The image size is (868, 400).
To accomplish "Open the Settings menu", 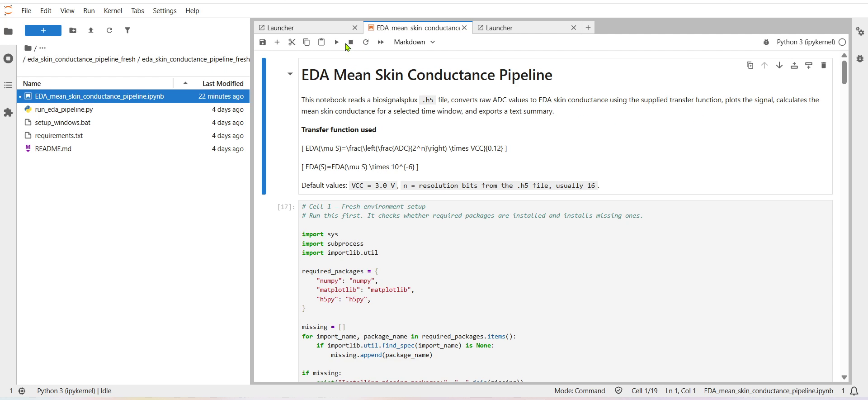I will 165,10.
